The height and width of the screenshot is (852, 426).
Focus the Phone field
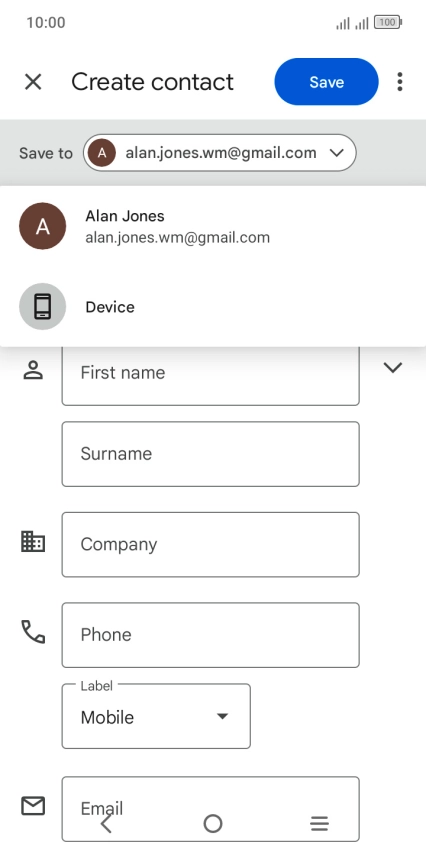click(x=211, y=635)
